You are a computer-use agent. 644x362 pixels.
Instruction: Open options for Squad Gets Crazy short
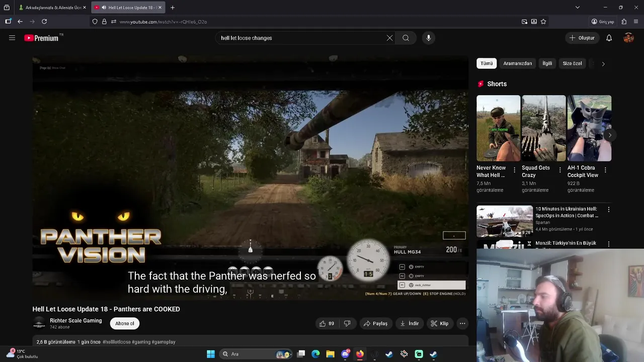click(560, 170)
